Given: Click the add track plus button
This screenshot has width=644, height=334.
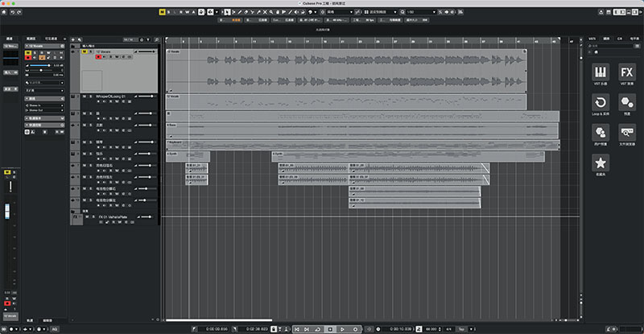Looking at the screenshot, I should point(73,40).
